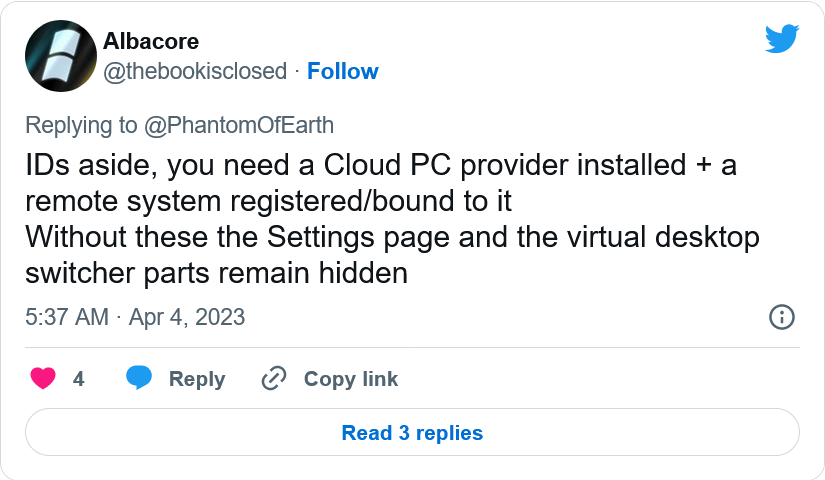Open the Twitter bird logo

pos(782,38)
